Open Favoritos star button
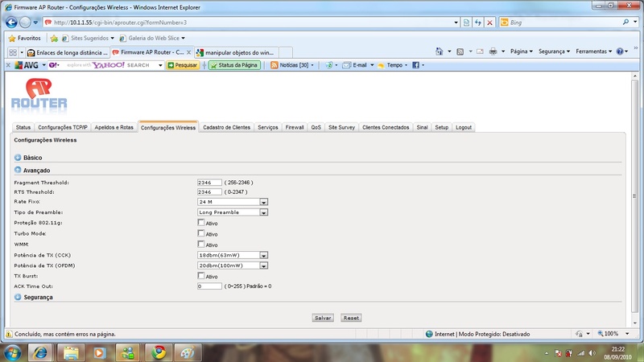Viewport: 644px width, 362px height. pos(25,38)
